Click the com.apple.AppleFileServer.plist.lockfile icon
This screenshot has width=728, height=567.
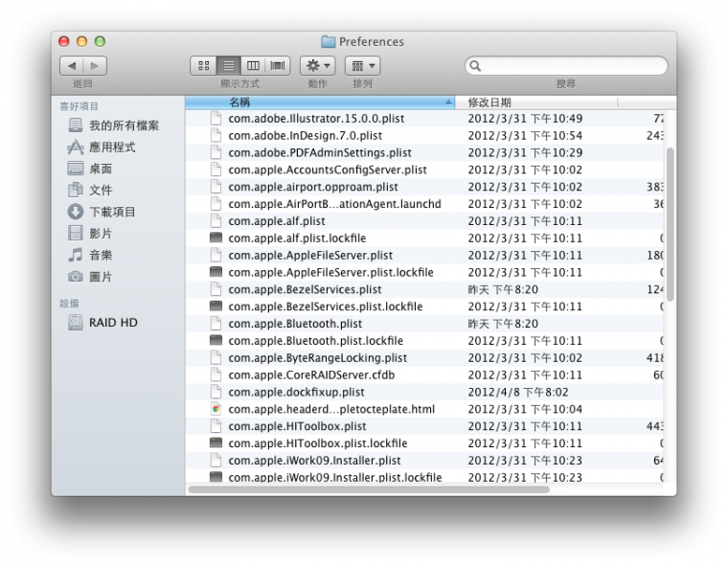pos(216,272)
